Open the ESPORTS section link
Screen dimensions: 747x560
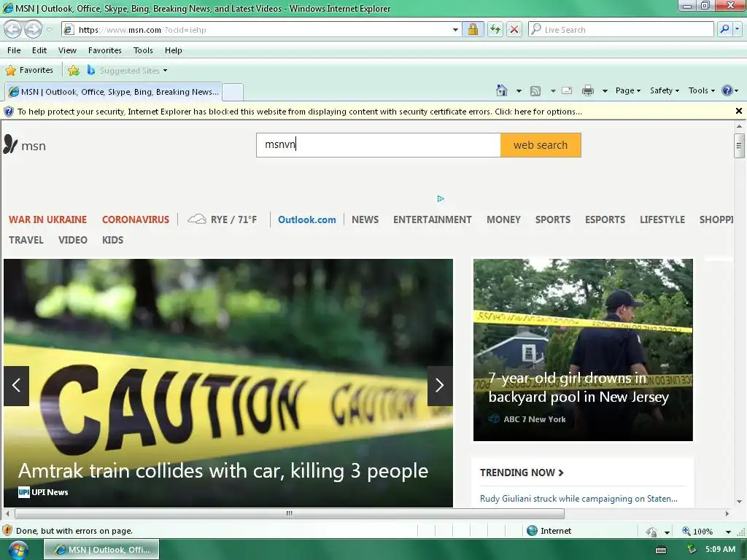coord(605,219)
